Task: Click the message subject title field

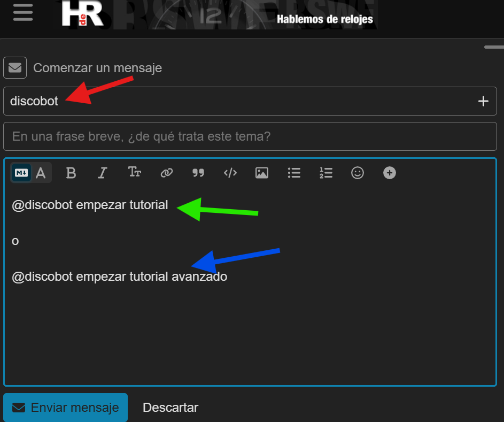Action: point(250,136)
